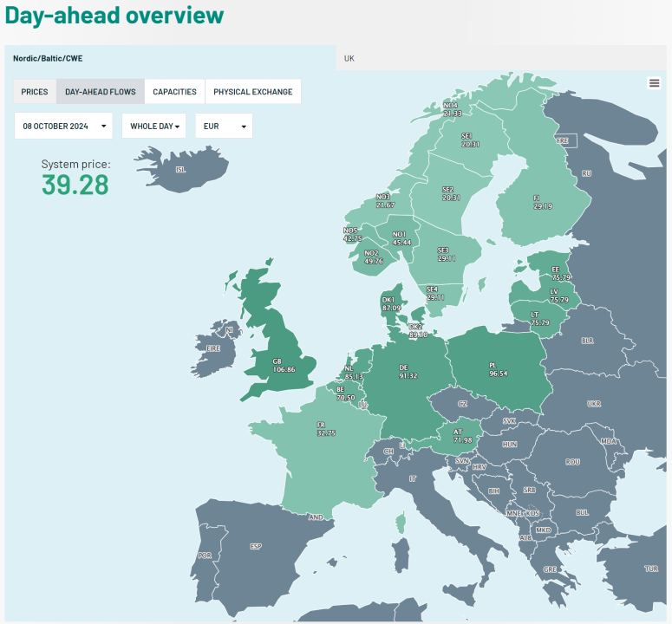Viewport: 672px width, 624px height.
Task: Click the EIRE label on Ireland
Action: click(x=213, y=348)
